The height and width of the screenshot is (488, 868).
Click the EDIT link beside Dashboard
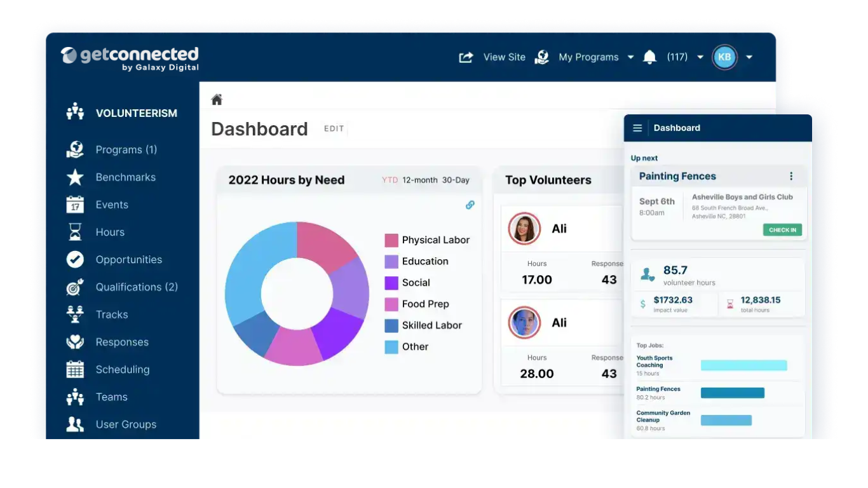(x=334, y=128)
